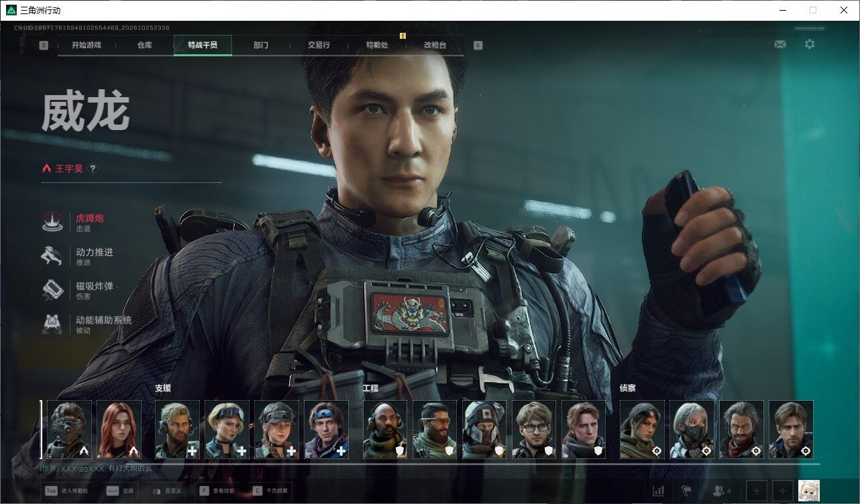860x504 pixels.
Task: Select the bearded support operator with headset
Action: 177,430
